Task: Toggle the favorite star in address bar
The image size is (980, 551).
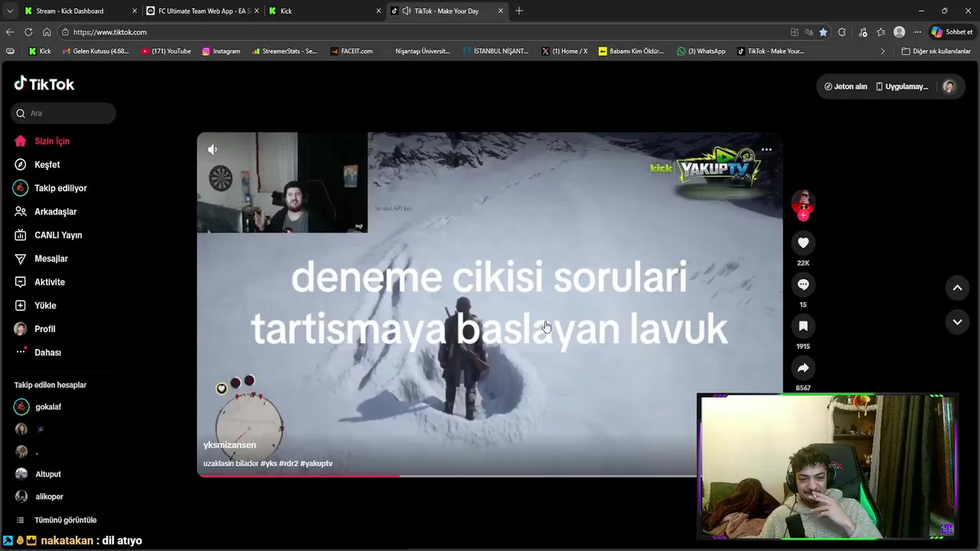Action: coord(823,32)
